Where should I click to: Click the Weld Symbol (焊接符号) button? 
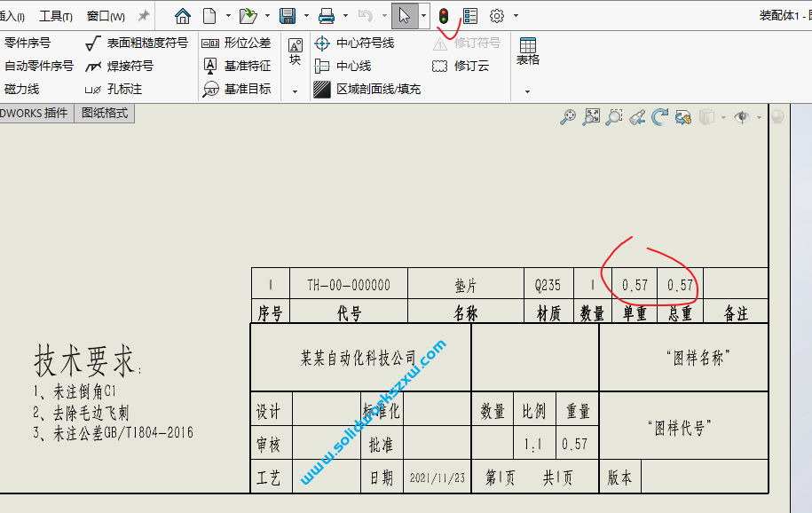tap(119, 66)
